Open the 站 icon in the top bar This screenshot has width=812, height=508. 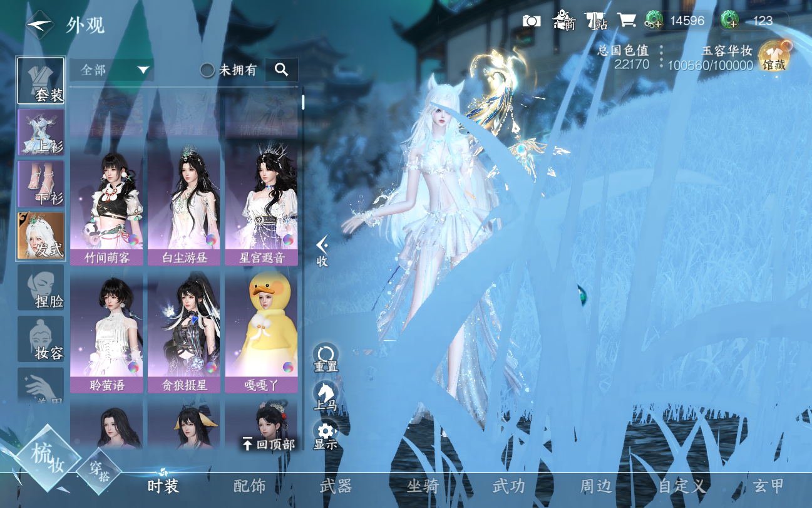click(597, 21)
